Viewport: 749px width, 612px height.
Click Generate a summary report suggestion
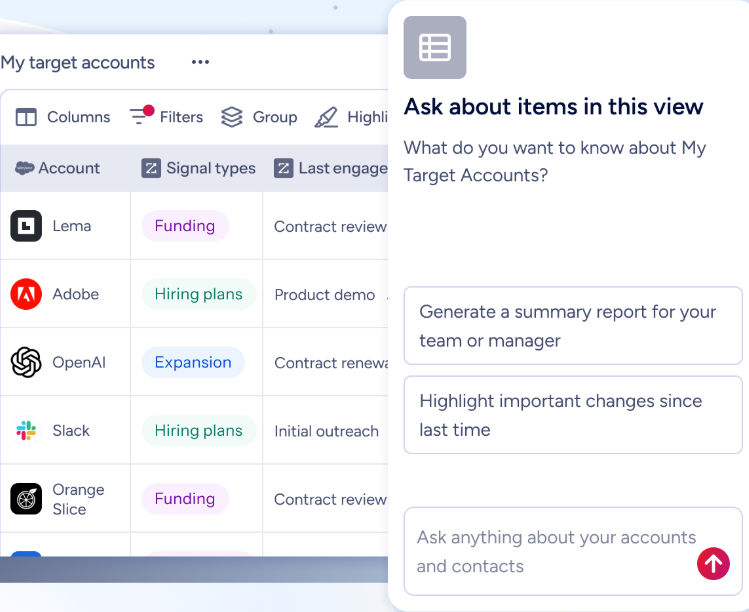click(x=573, y=326)
